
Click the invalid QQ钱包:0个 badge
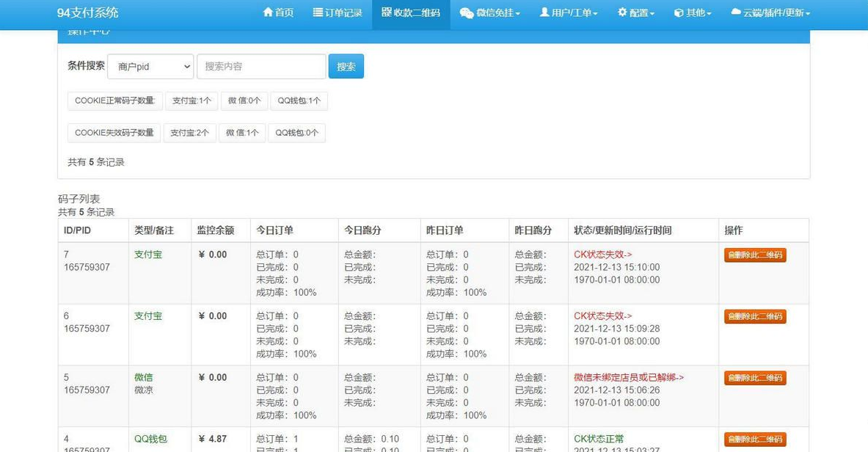[x=296, y=133]
